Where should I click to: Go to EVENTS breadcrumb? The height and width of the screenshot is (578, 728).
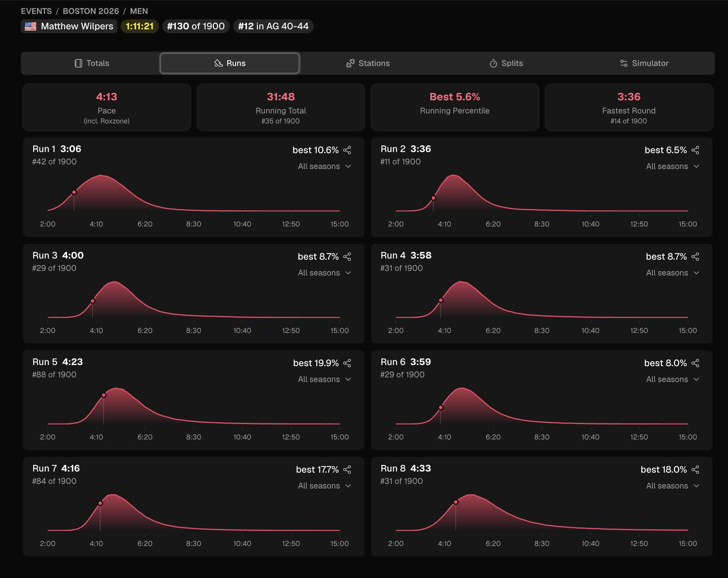36,11
